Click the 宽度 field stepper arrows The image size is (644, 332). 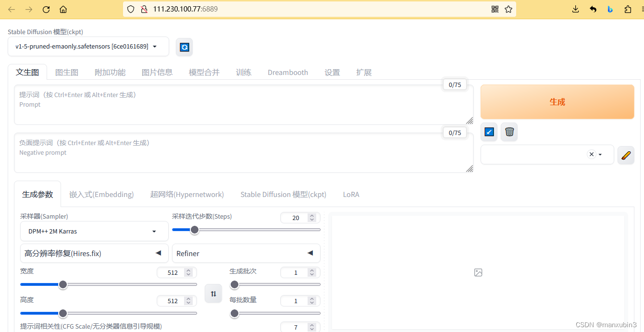(188, 272)
